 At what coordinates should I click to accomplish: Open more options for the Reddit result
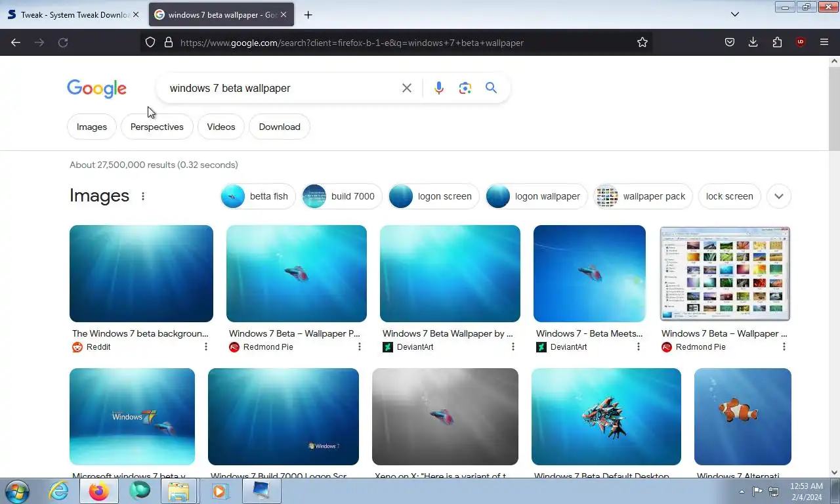pyautogui.click(x=206, y=346)
